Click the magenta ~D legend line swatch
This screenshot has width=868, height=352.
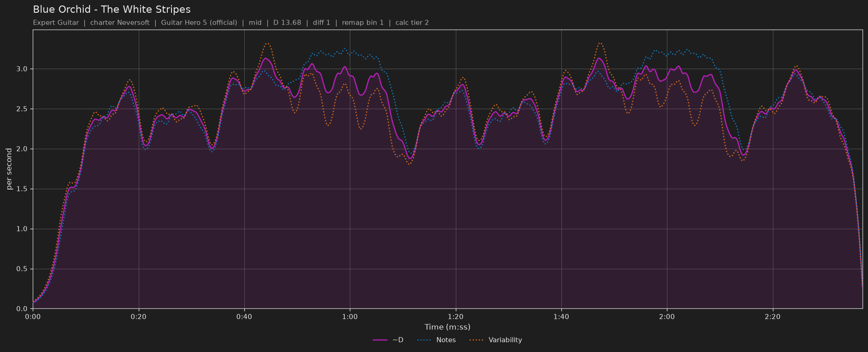[380, 340]
